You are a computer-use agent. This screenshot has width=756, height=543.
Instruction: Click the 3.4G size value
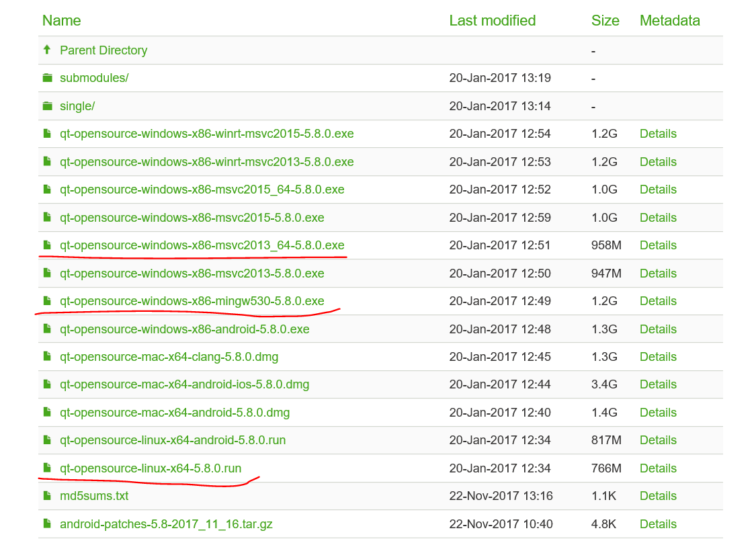pos(604,384)
